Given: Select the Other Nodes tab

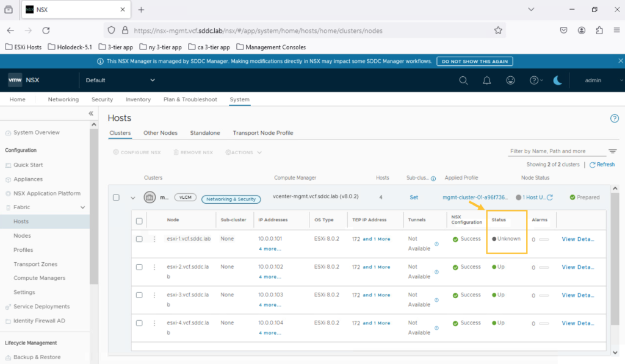Looking at the screenshot, I should [x=161, y=133].
